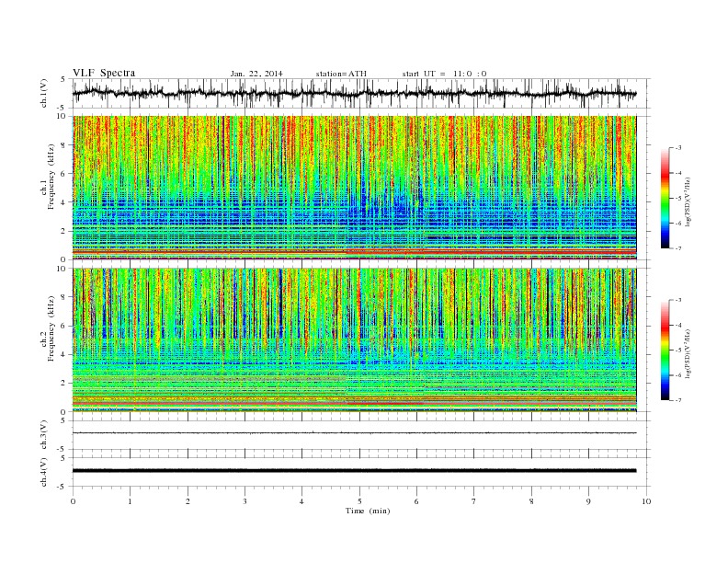The width and height of the screenshot is (728, 563).
Task: Click the "-5" tick on ch.2 colorbar
Action: click(x=677, y=350)
